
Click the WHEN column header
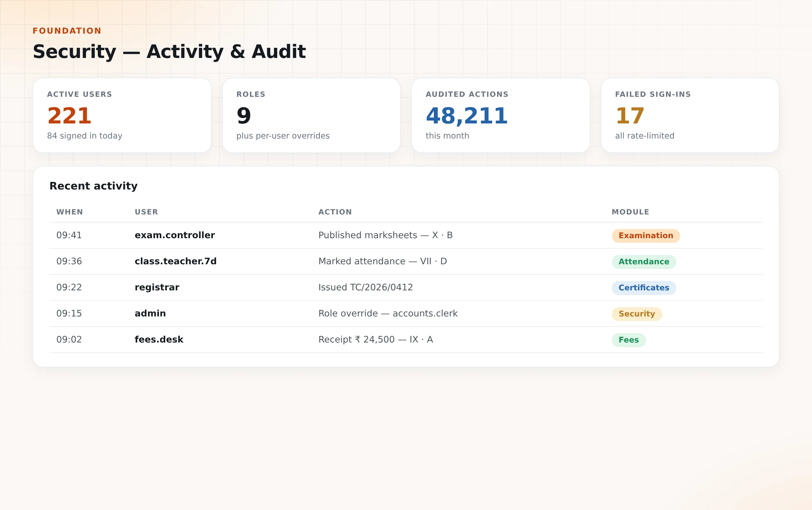point(70,212)
